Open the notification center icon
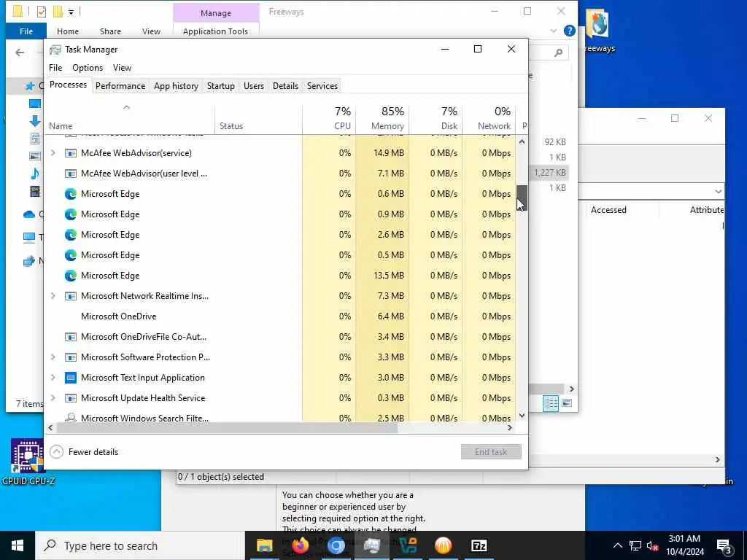The image size is (747, 560). click(x=724, y=546)
